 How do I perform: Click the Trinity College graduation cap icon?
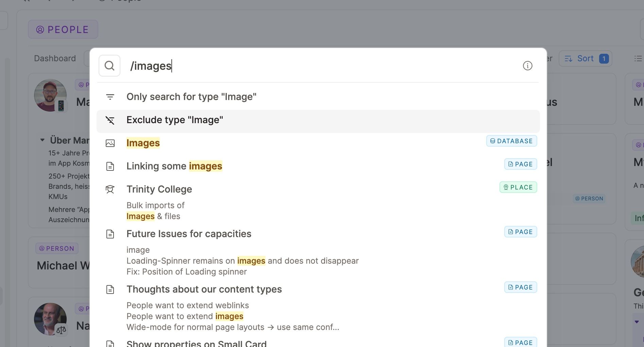coord(110,189)
